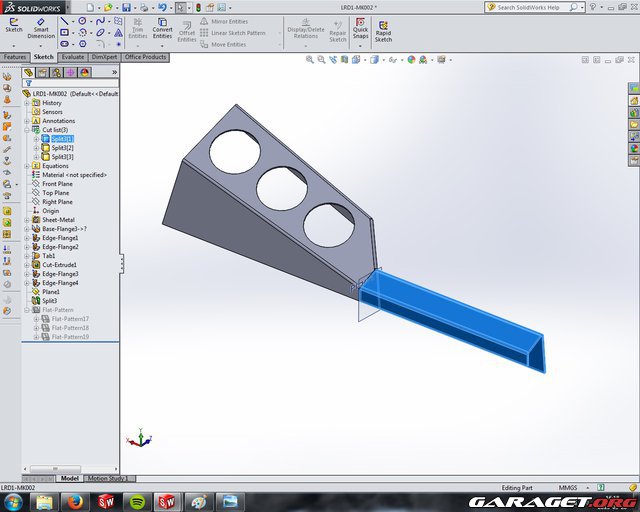Screen dimensions: 640x512
Task: Switch to Motion Study 1 tab
Action: click(x=105, y=478)
